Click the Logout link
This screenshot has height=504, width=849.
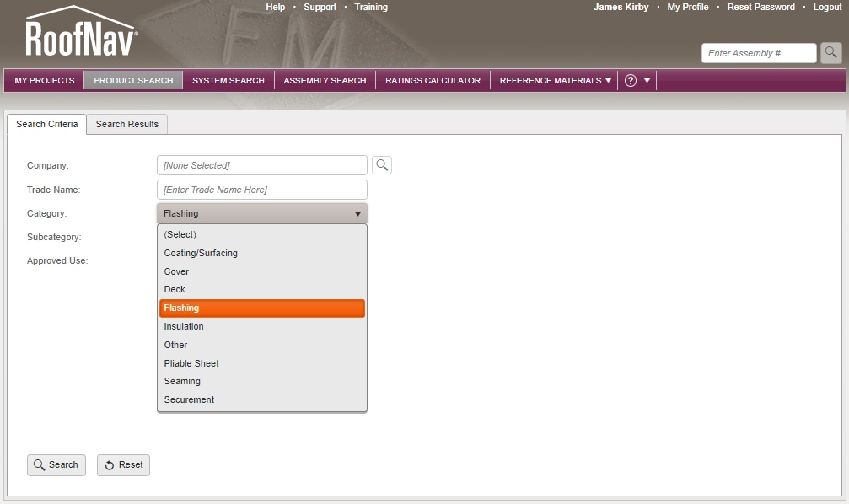(x=827, y=7)
